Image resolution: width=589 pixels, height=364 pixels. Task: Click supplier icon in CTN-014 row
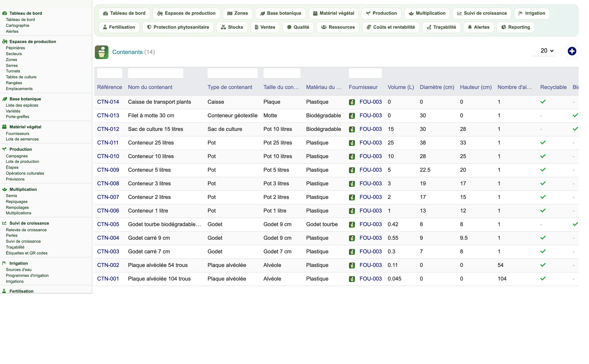tap(352, 102)
